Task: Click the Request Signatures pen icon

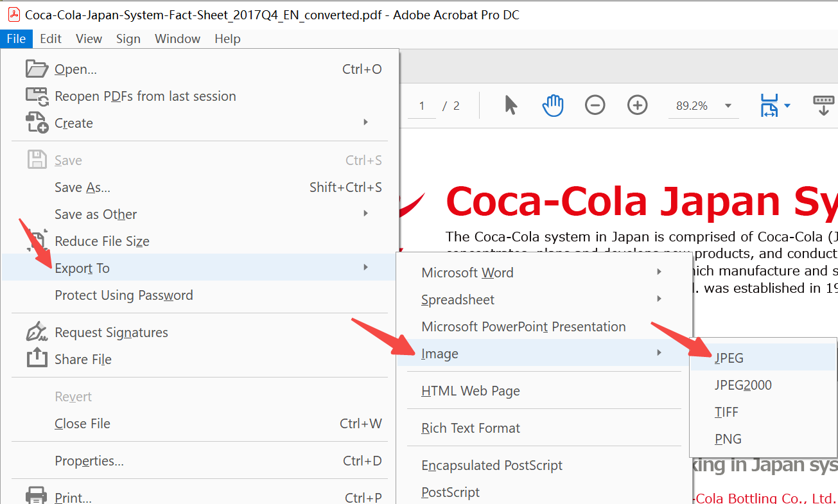Action: point(37,331)
